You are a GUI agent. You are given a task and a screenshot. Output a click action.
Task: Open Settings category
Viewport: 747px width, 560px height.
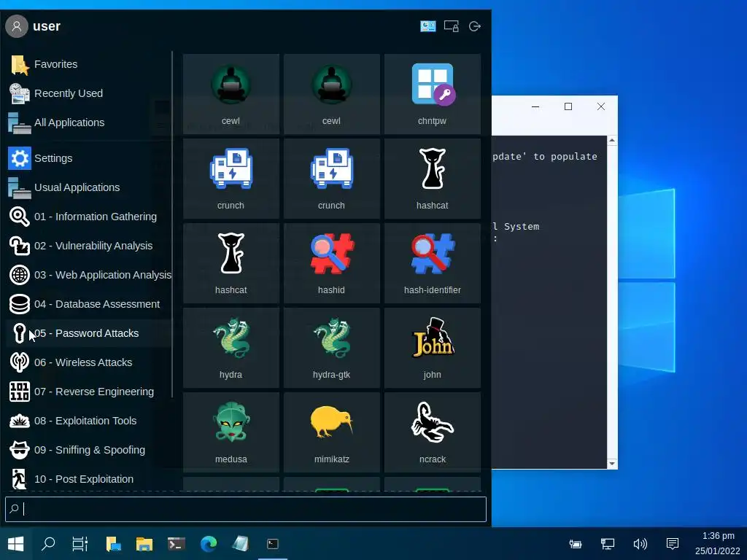pos(88,158)
